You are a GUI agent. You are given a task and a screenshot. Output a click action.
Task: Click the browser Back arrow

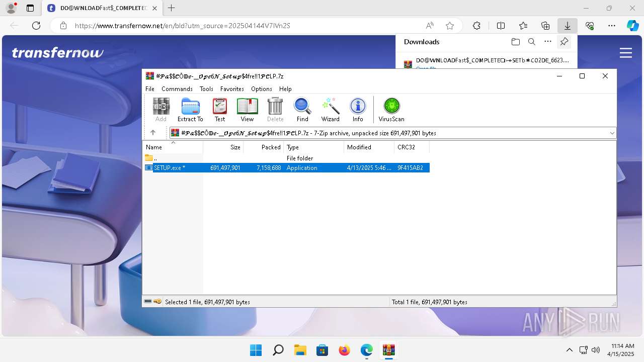click(14, 26)
